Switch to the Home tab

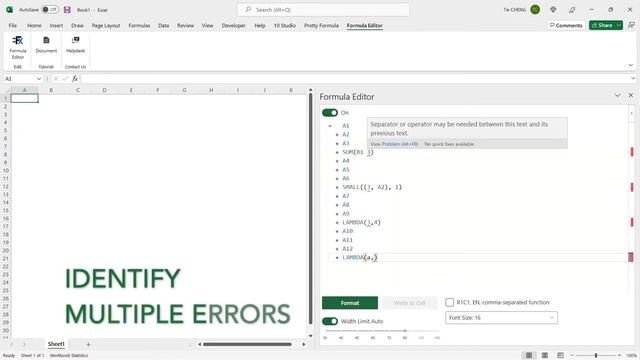click(x=34, y=25)
